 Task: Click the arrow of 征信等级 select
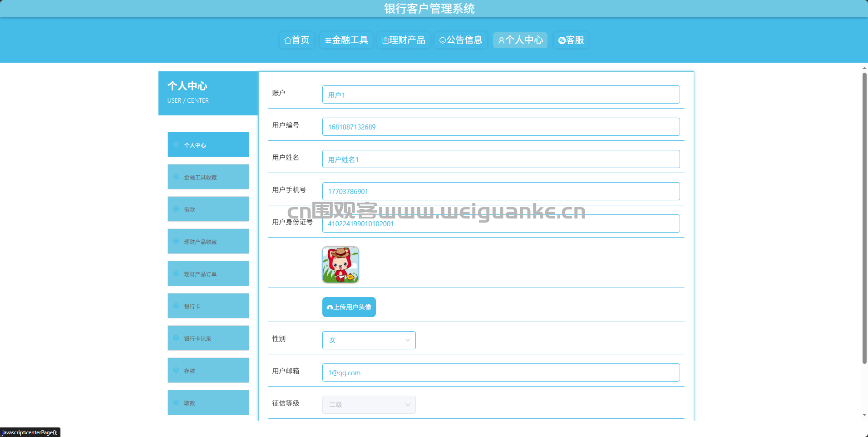coord(408,405)
